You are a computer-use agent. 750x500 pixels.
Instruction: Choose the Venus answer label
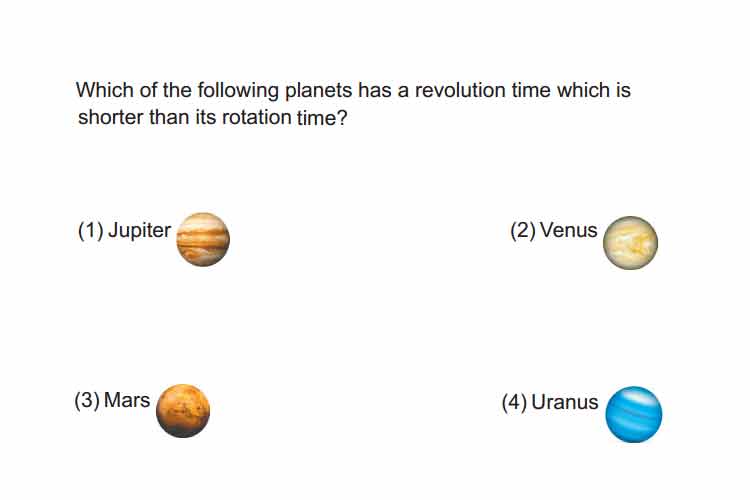pyautogui.click(x=569, y=230)
